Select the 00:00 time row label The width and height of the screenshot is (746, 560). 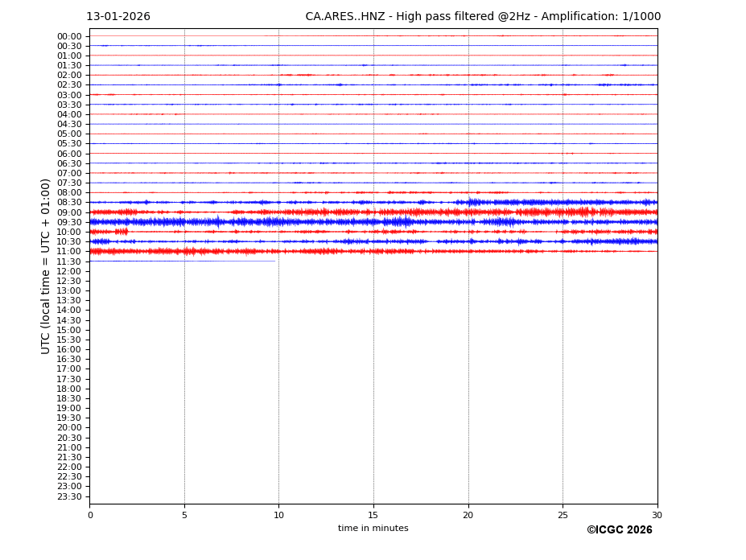point(69,36)
